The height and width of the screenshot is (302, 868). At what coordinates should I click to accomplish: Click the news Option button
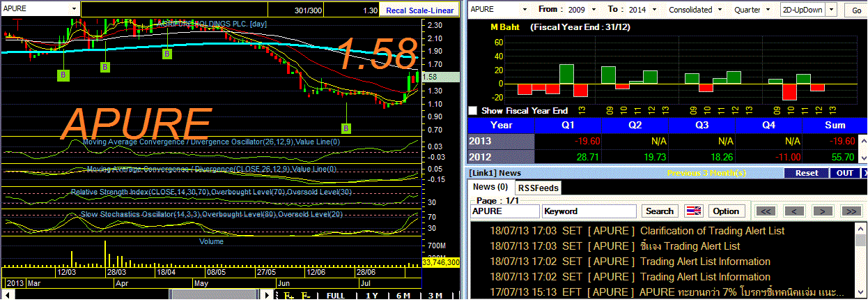coord(725,211)
